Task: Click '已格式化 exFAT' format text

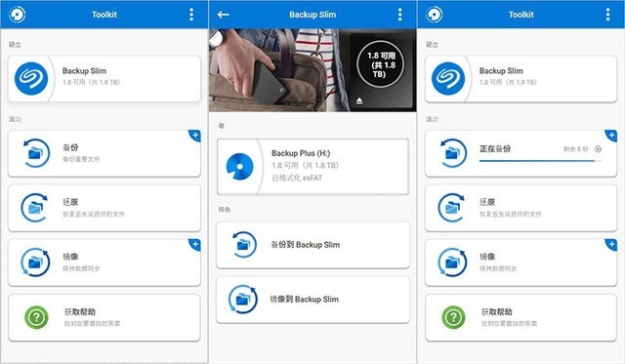Action: point(297,178)
